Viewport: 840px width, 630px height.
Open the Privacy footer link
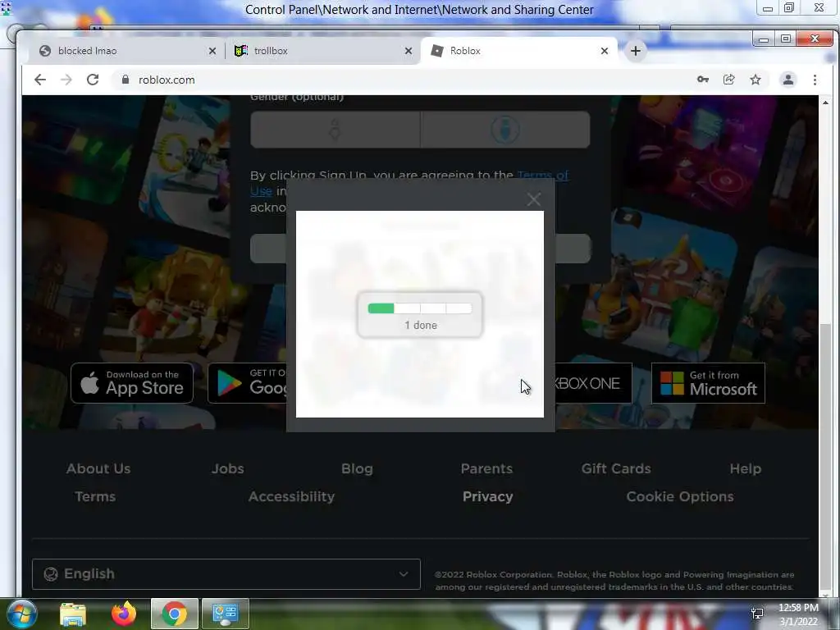(x=487, y=496)
